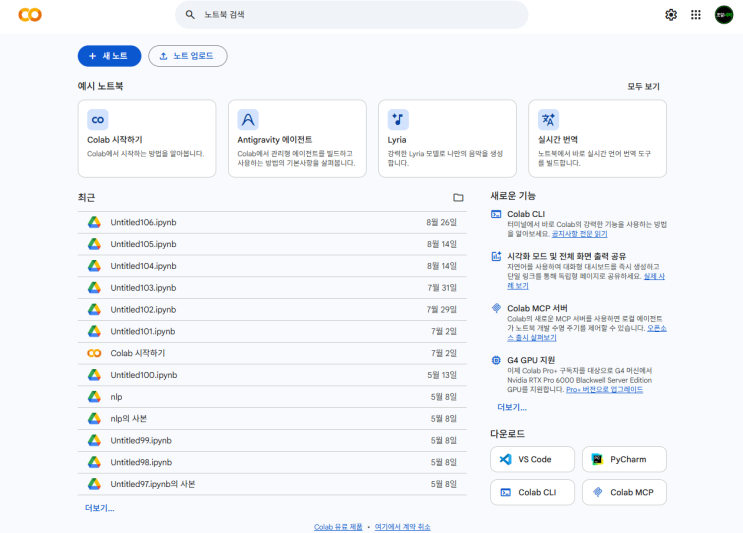Open the 여기에서 계약 취소 footer link
The width and height of the screenshot is (743, 533).
[x=402, y=527]
